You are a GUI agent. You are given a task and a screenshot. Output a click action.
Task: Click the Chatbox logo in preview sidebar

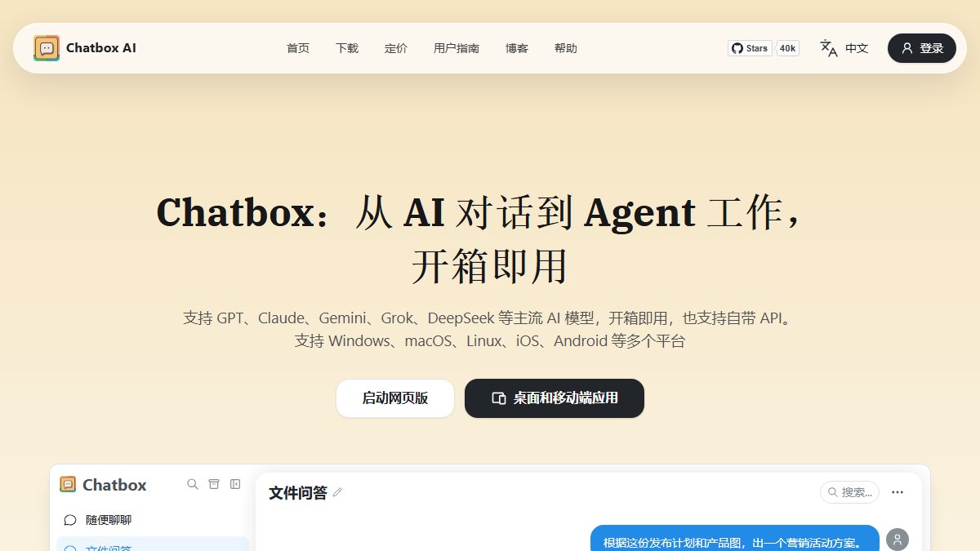(68, 484)
